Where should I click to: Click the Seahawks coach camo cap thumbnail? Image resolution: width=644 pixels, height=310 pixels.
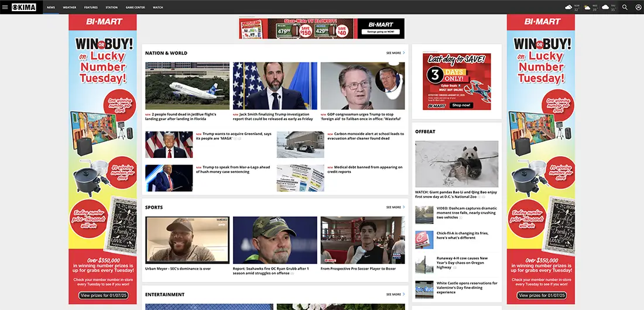coord(275,240)
